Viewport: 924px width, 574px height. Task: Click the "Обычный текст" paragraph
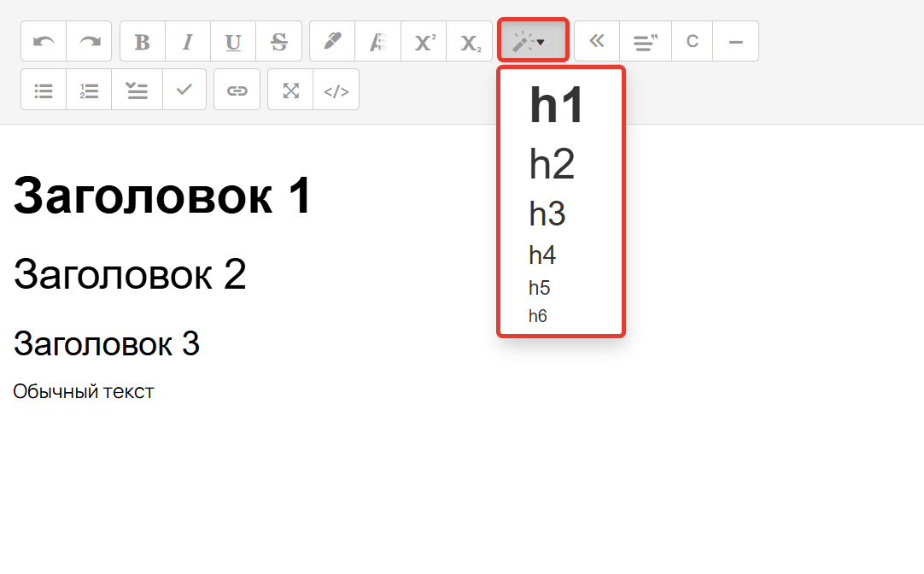83,391
